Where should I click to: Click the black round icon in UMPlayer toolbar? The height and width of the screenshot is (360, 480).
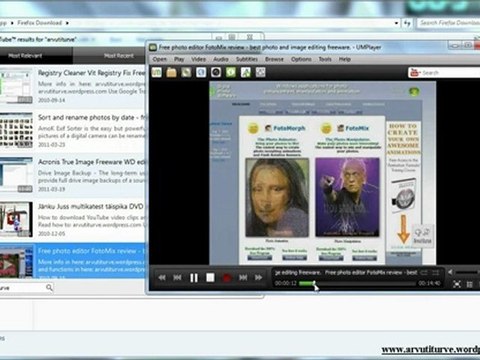216,72
